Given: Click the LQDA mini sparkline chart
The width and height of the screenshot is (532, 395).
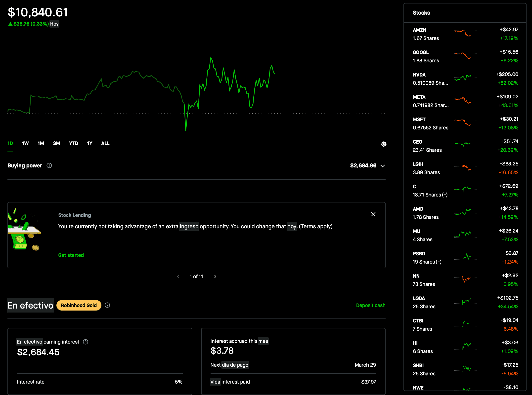Looking at the screenshot, I should coord(466,301).
